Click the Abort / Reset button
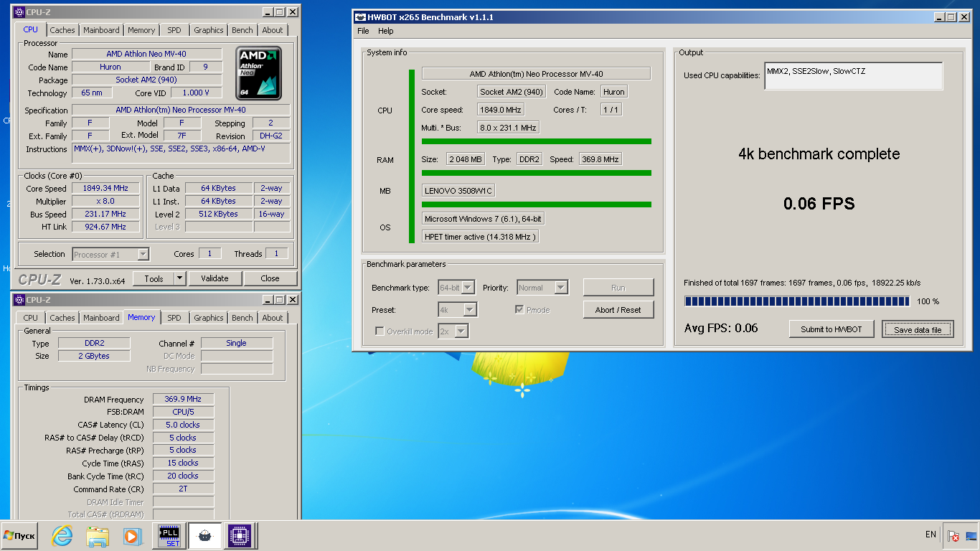 pyautogui.click(x=618, y=310)
